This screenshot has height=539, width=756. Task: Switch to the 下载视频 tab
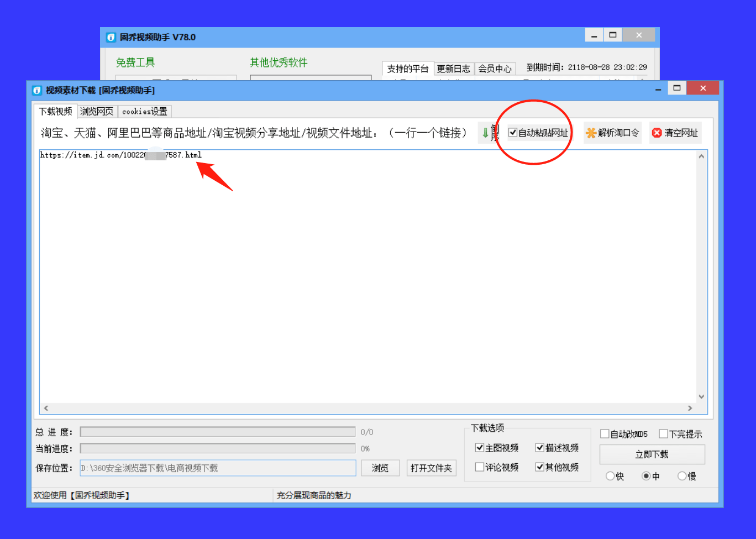[x=55, y=111]
